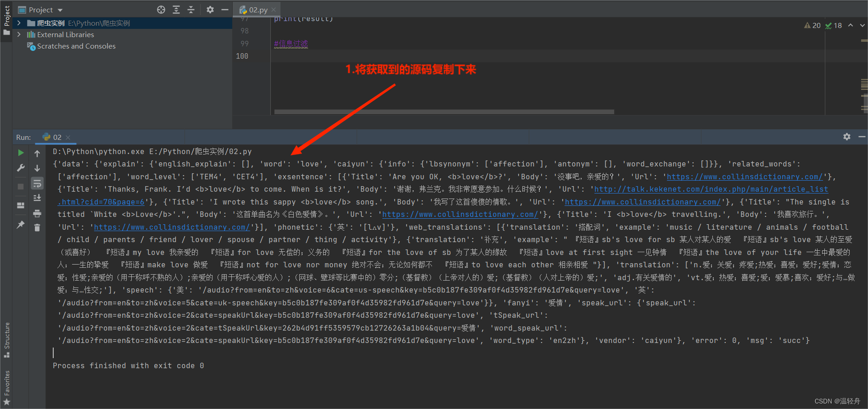Click the Collapse All icon in Project panel
Screen dimensions: 868x409
191,10
